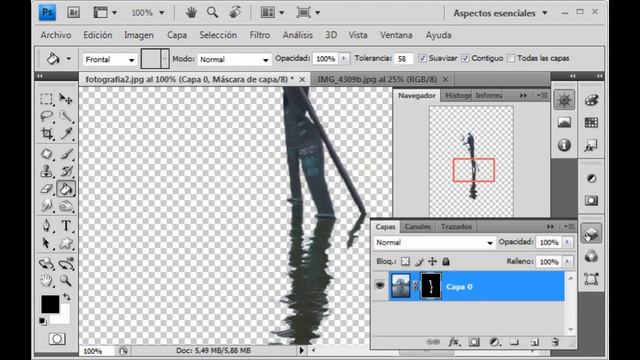
Task: Select the Path Selection tool
Action: (47, 243)
